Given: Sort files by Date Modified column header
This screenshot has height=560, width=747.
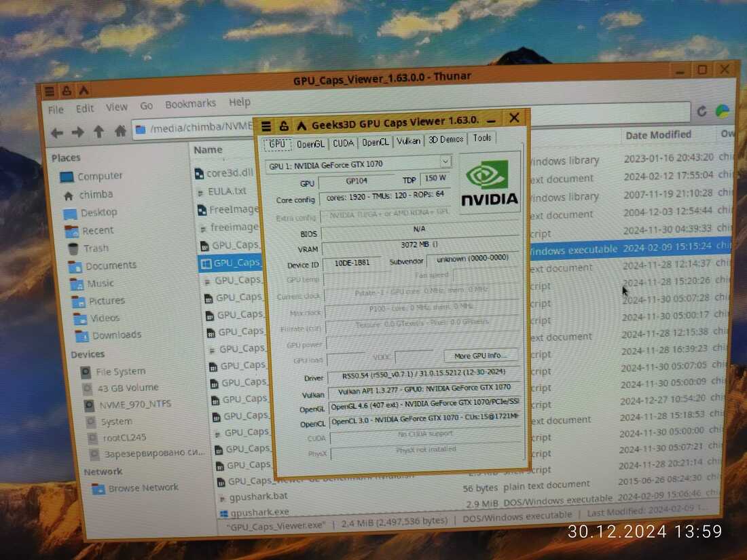Looking at the screenshot, I should (x=658, y=135).
